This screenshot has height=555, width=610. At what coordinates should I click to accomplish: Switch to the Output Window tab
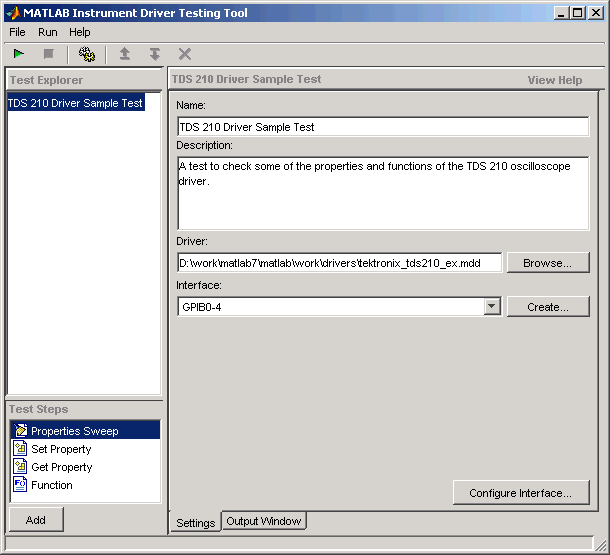point(264,521)
